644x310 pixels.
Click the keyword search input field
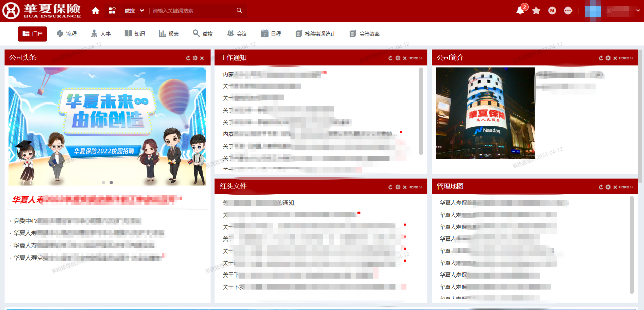pyautogui.click(x=193, y=11)
